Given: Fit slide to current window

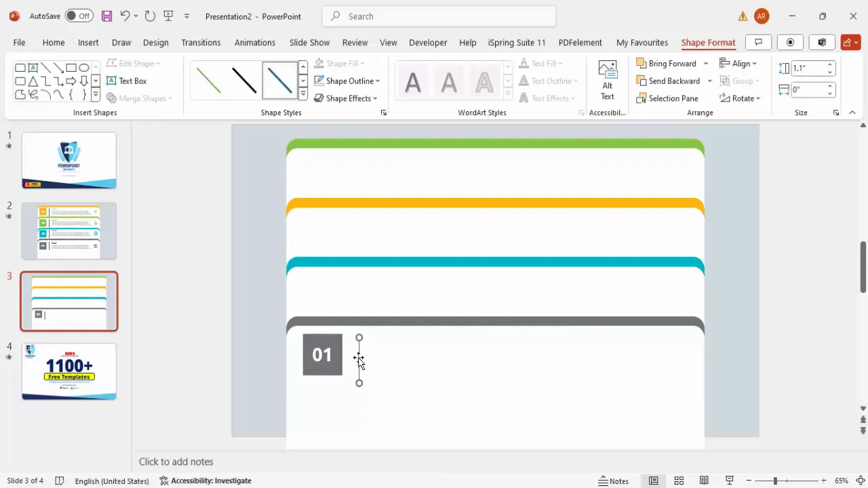Looking at the screenshot, I should click(x=861, y=481).
